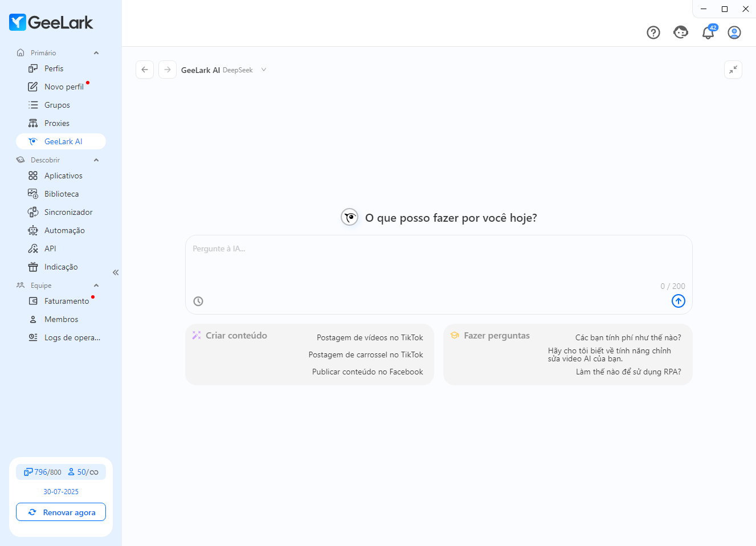The image size is (756, 546).
Task: Click the Criar conteúdo magic wand icon
Action: click(197, 335)
